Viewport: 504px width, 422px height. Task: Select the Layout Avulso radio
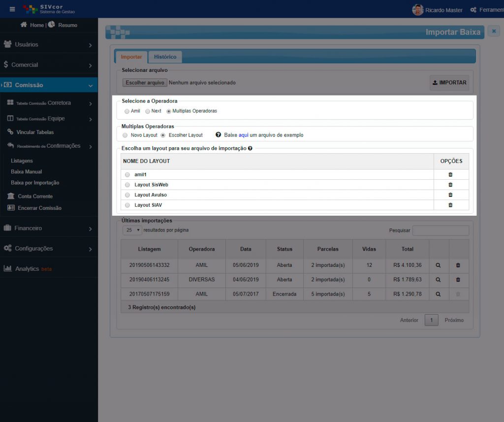tap(127, 195)
